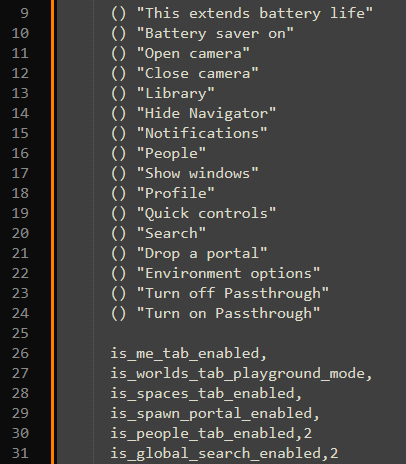Select line number 16 in gutter
This screenshot has width=406, height=464.
20,153
